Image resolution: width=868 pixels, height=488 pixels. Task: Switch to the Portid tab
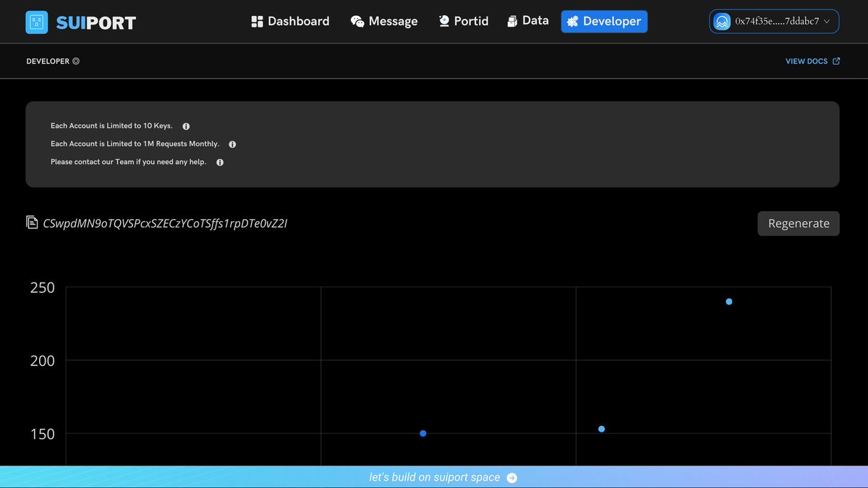[464, 22]
